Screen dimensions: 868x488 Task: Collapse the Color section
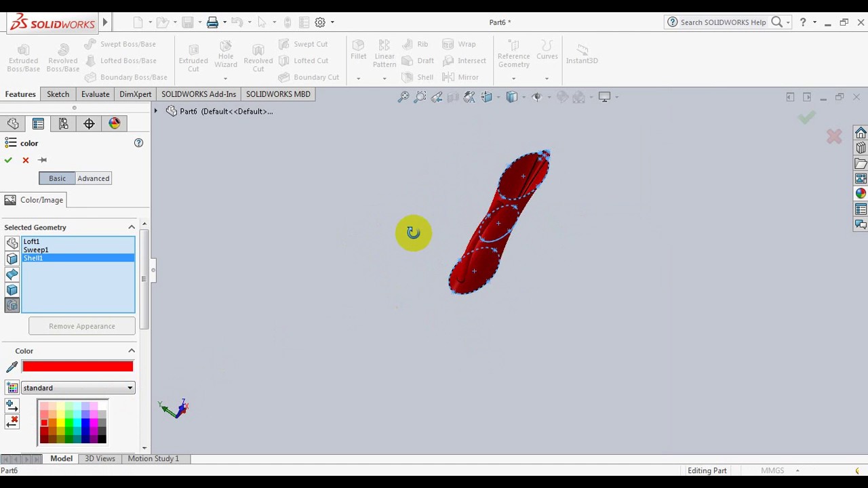click(132, 350)
